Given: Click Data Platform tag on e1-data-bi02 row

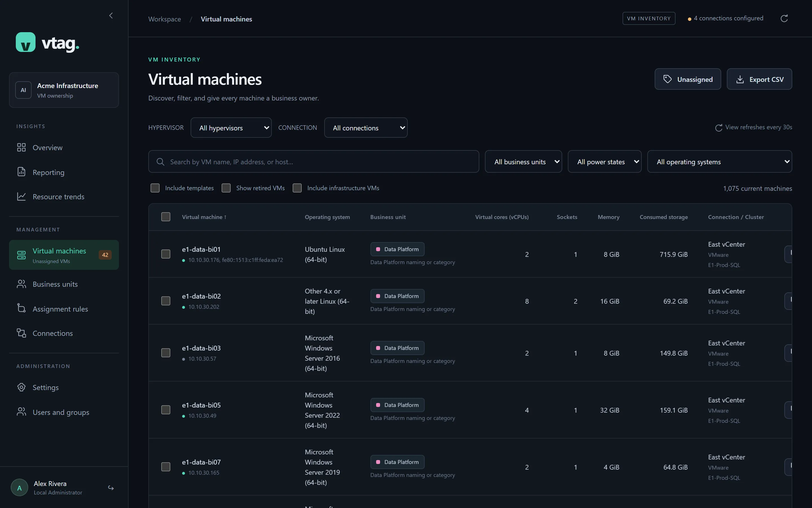Looking at the screenshot, I should pos(397,296).
